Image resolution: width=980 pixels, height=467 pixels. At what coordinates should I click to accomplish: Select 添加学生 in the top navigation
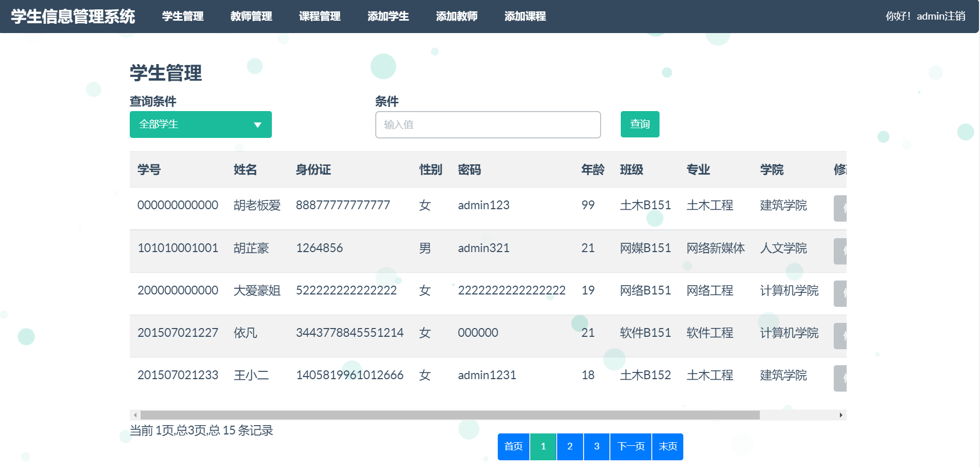coord(388,17)
